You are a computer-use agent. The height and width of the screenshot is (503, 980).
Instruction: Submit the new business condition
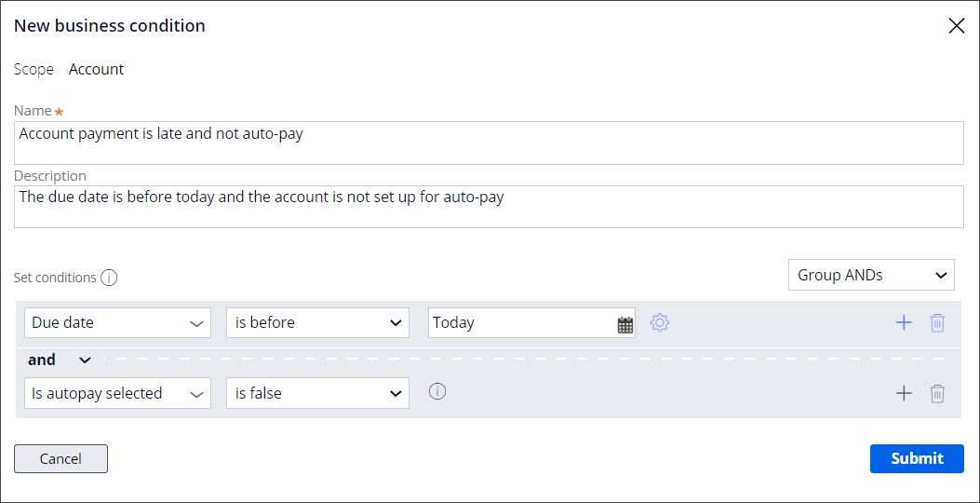click(916, 458)
